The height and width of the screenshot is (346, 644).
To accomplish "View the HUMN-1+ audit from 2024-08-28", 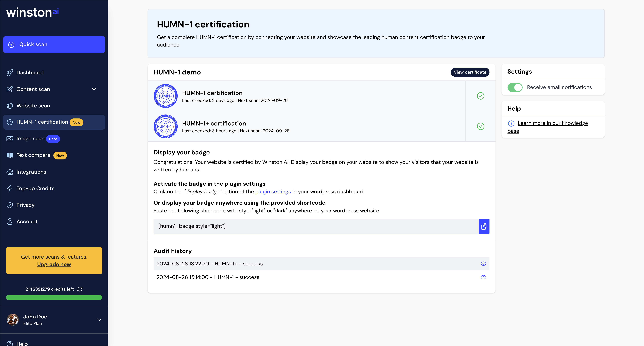I will coord(483,264).
